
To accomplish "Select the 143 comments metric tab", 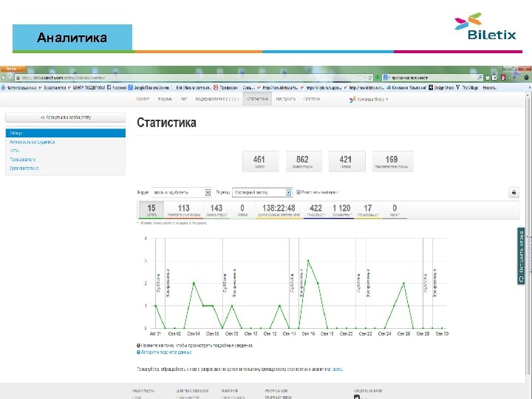I will 216,210.
